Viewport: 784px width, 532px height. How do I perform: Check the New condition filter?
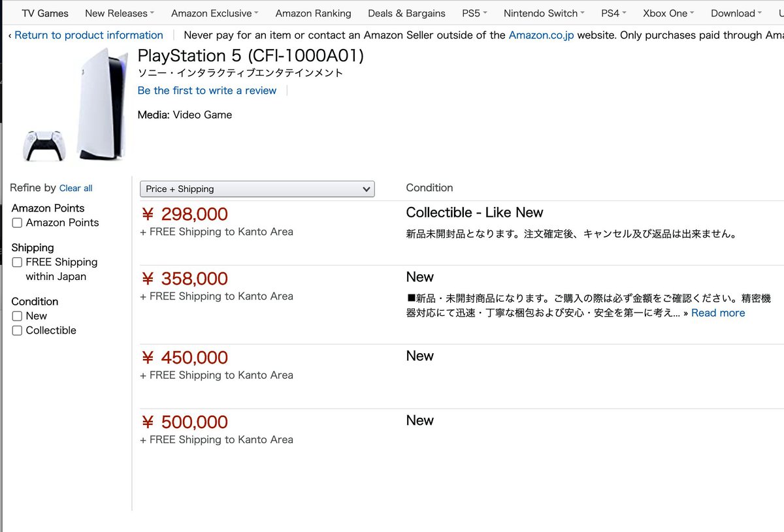coord(18,317)
